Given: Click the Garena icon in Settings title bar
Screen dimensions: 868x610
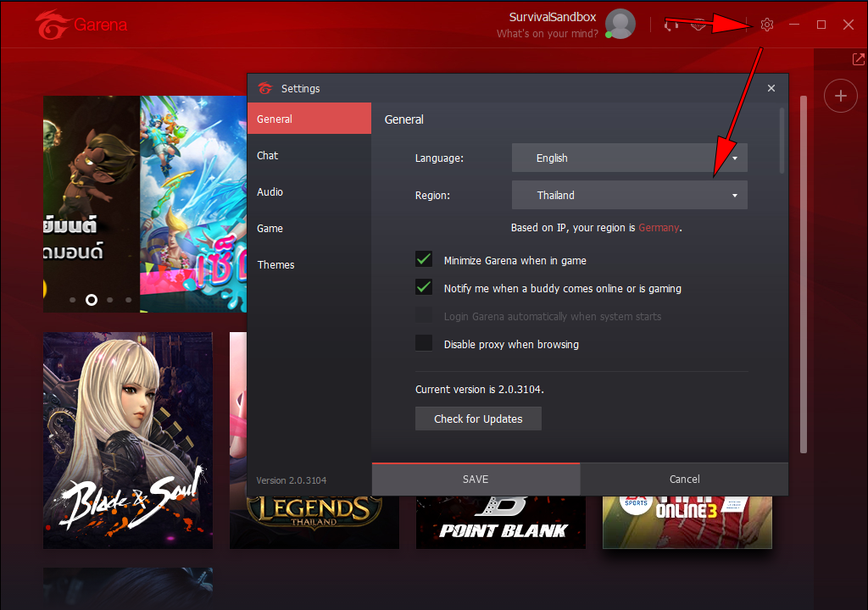Looking at the screenshot, I should (x=265, y=89).
